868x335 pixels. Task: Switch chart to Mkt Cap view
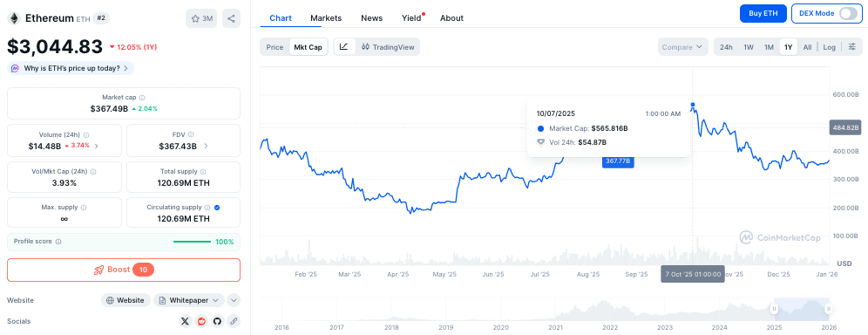click(x=308, y=47)
